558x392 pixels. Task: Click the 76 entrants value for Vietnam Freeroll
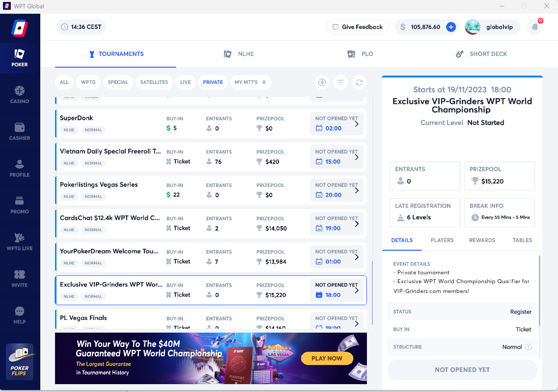click(218, 162)
